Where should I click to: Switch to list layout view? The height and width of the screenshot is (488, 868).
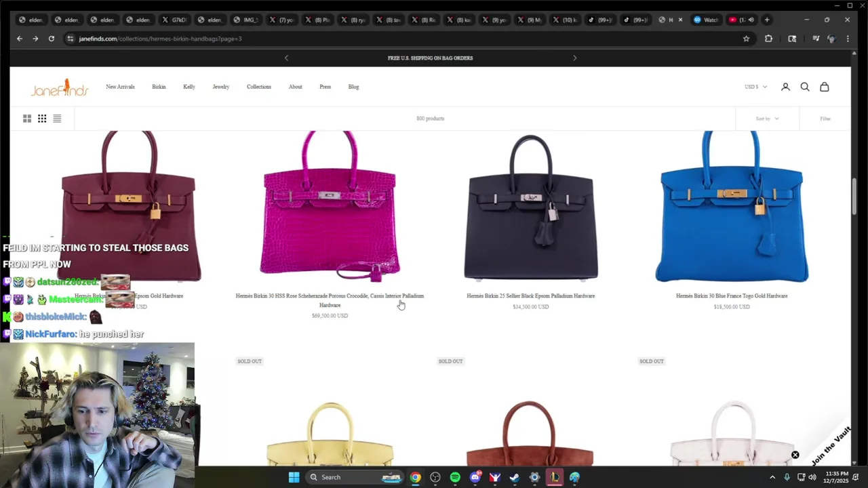coord(57,119)
